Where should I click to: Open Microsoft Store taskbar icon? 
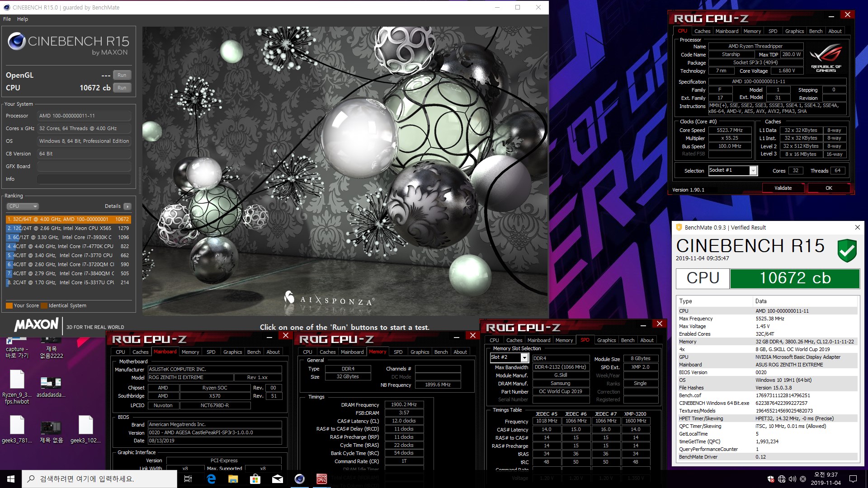(x=255, y=479)
